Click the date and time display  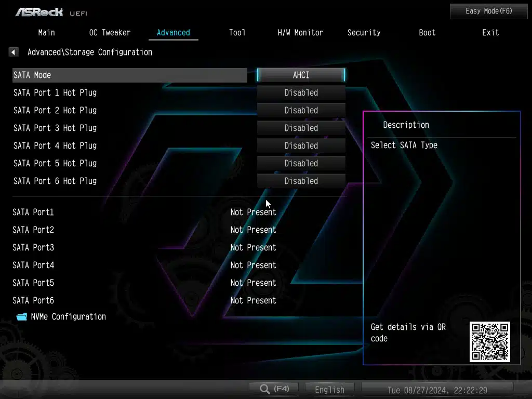click(x=437, y=390)
